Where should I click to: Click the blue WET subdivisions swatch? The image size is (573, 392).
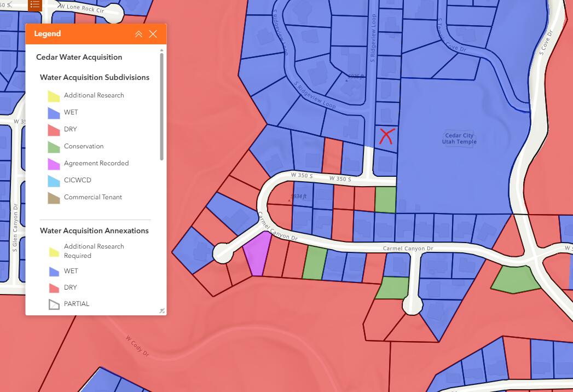coord(54,113)
